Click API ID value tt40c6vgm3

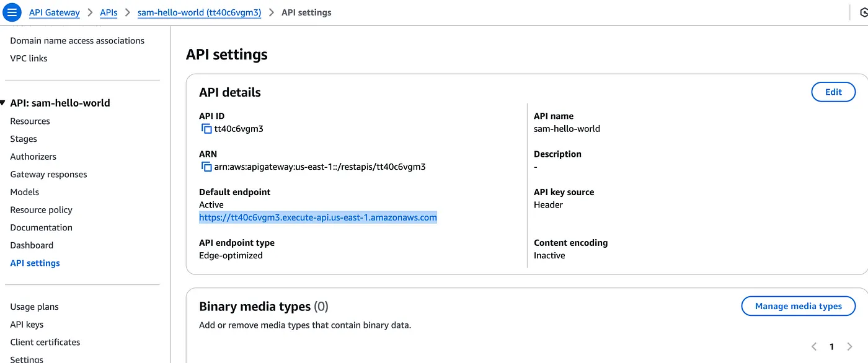pos(239,129)
